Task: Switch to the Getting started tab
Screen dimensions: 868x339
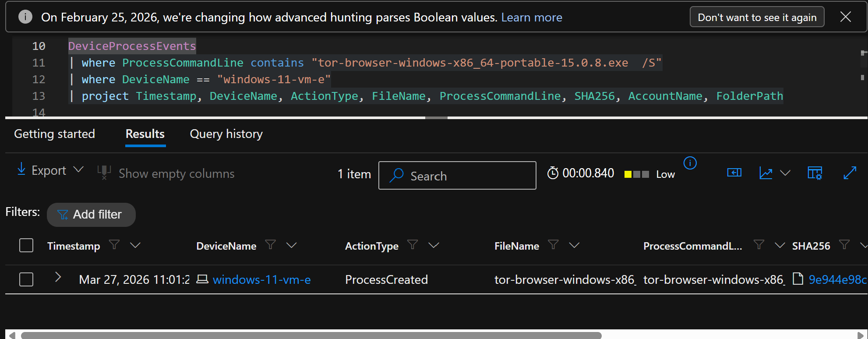Action: coord(54,134)
